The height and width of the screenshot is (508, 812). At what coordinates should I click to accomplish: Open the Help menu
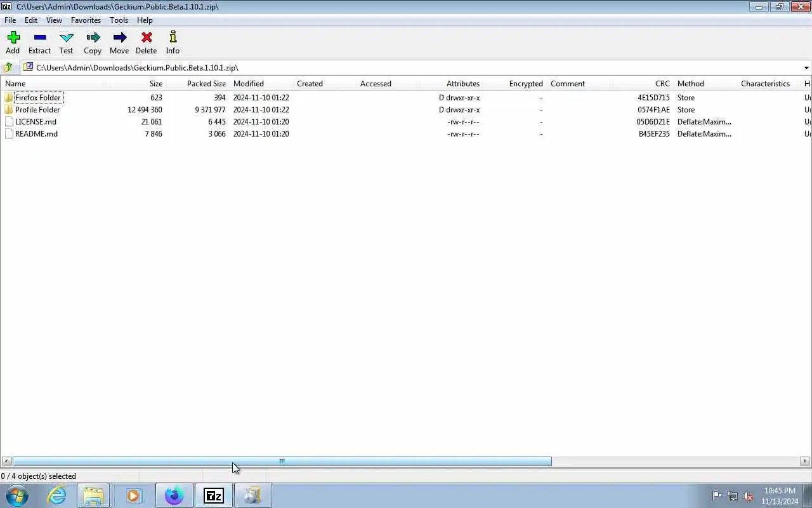(x=145, y=20)
